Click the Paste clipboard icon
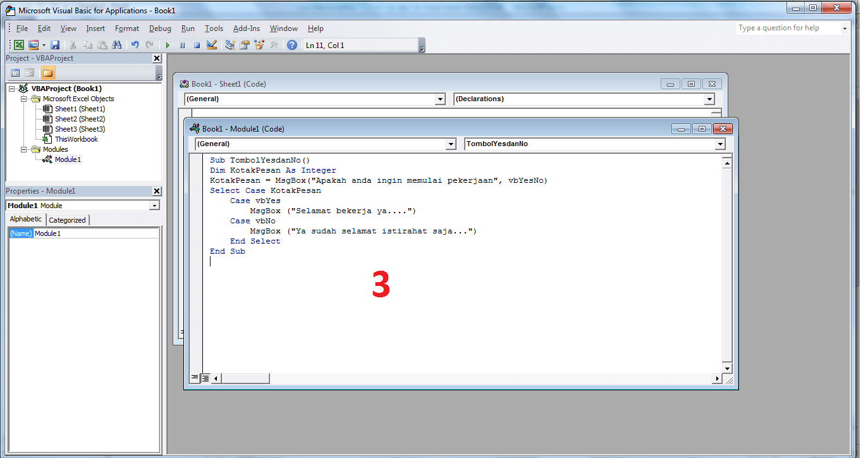Image resolution: width=868 pixels, height=458 pixels. click(x=102, y=45)
